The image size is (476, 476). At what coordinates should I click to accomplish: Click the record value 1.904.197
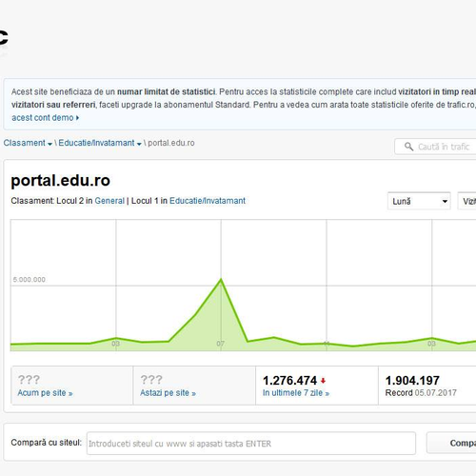[x=412, y=381]
